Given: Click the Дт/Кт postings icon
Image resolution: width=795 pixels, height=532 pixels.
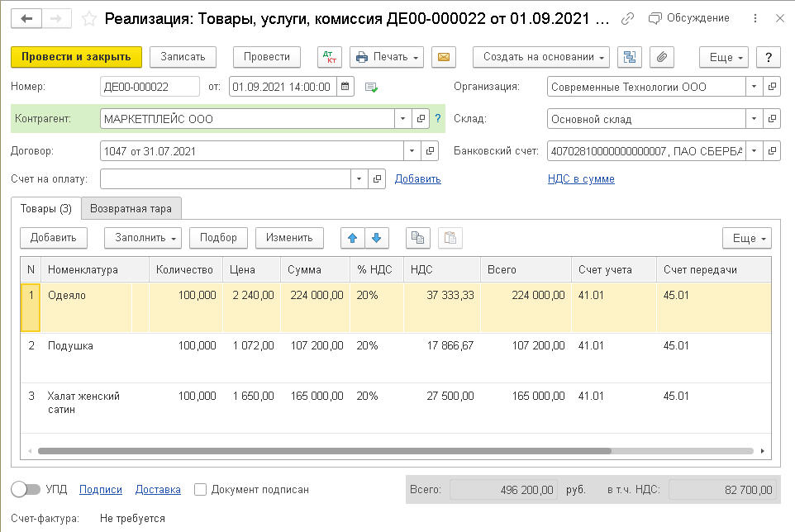Looking at the screenshot, I should 329,57.
